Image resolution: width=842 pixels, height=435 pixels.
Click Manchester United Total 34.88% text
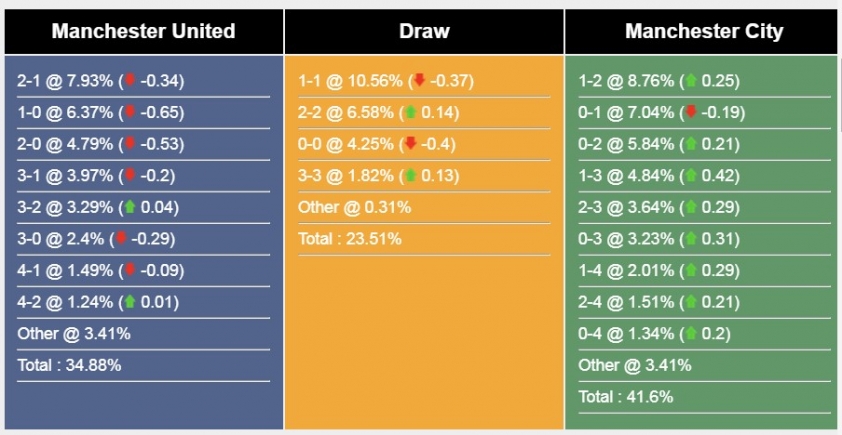(69, 365)
